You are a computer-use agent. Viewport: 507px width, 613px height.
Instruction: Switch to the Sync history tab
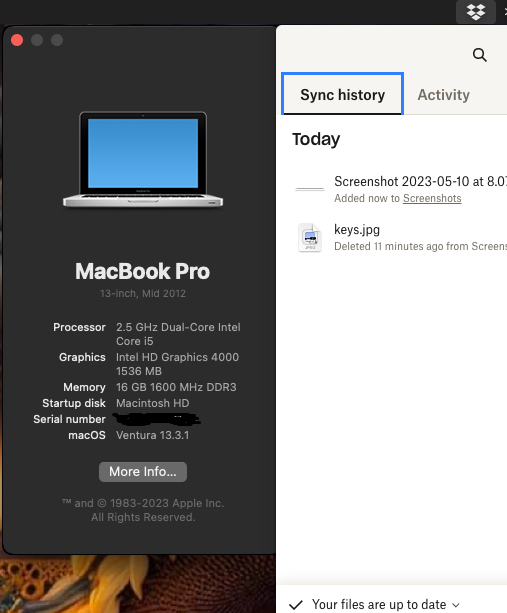coord(342,94)
